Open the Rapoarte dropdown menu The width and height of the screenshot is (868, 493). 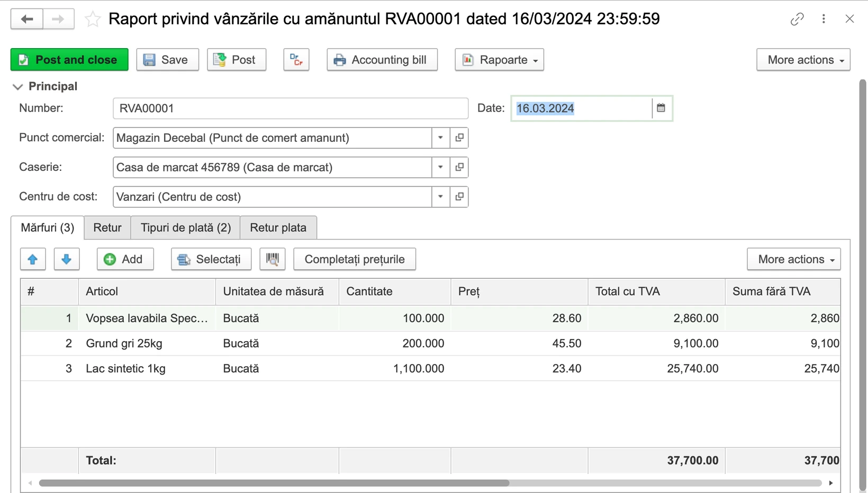pos(499,60)
